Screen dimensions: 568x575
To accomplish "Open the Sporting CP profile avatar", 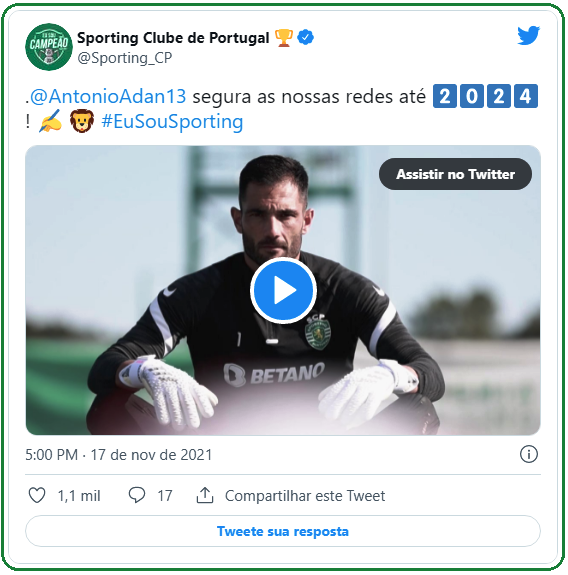I will coord(49,47).
